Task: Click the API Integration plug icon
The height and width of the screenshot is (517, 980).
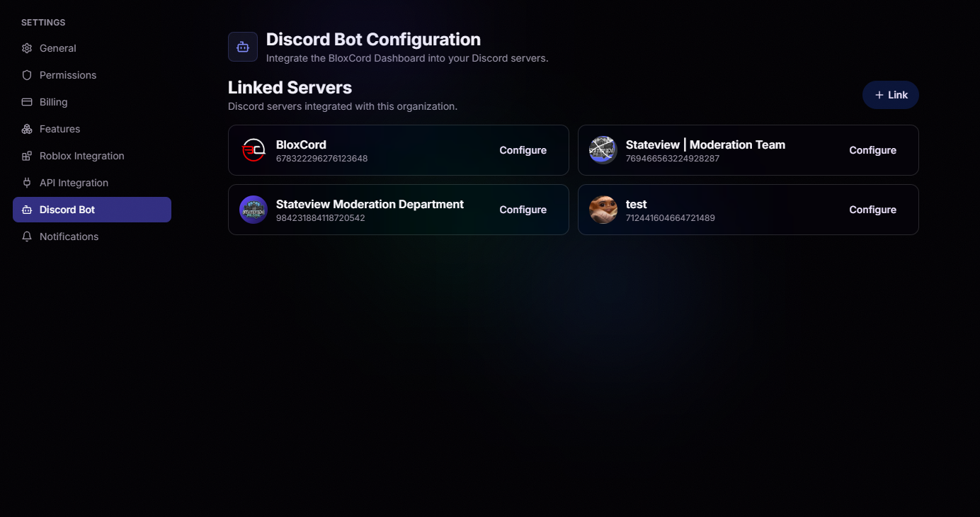Action: (x=27, y=183)
